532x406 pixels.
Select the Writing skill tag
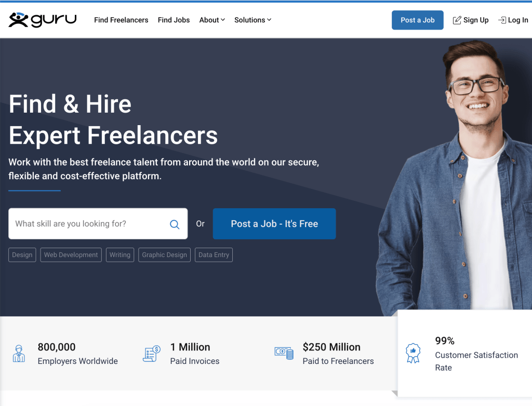pos(120,255)
